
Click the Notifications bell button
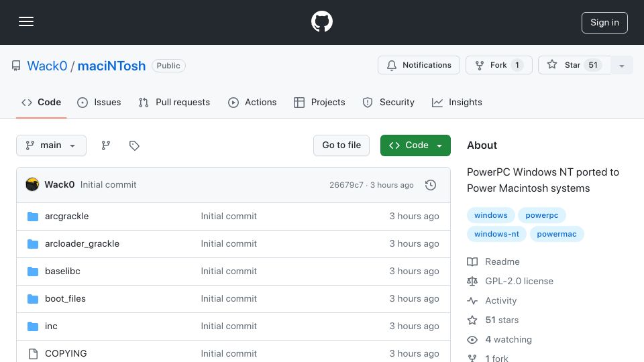pyautogui.click(x=419, y=65)
